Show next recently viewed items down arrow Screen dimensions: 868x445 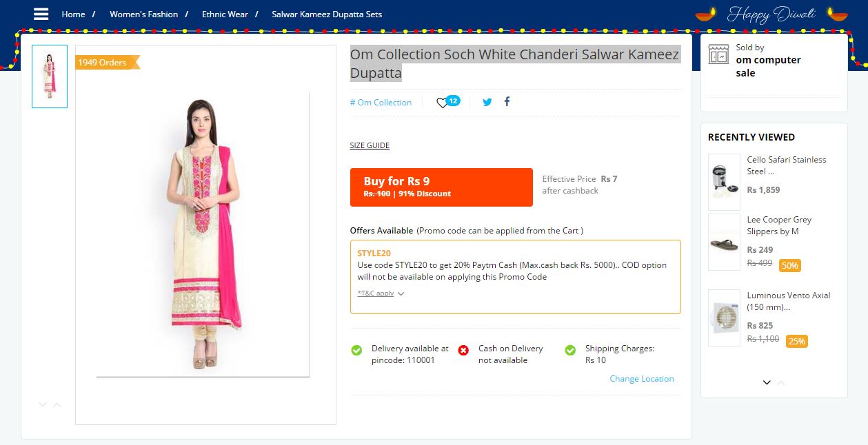[x=767, y=382]
